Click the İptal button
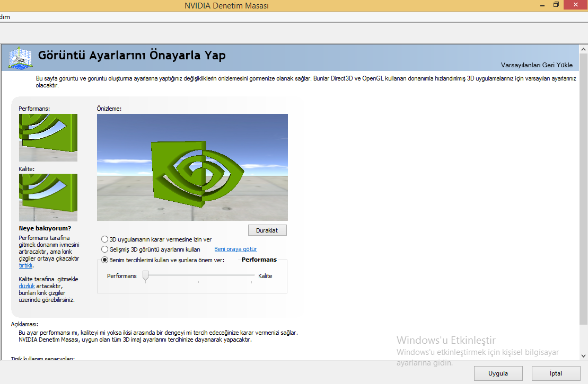The height and width of the screenshot is (384, 588). [x=556, y=373]
